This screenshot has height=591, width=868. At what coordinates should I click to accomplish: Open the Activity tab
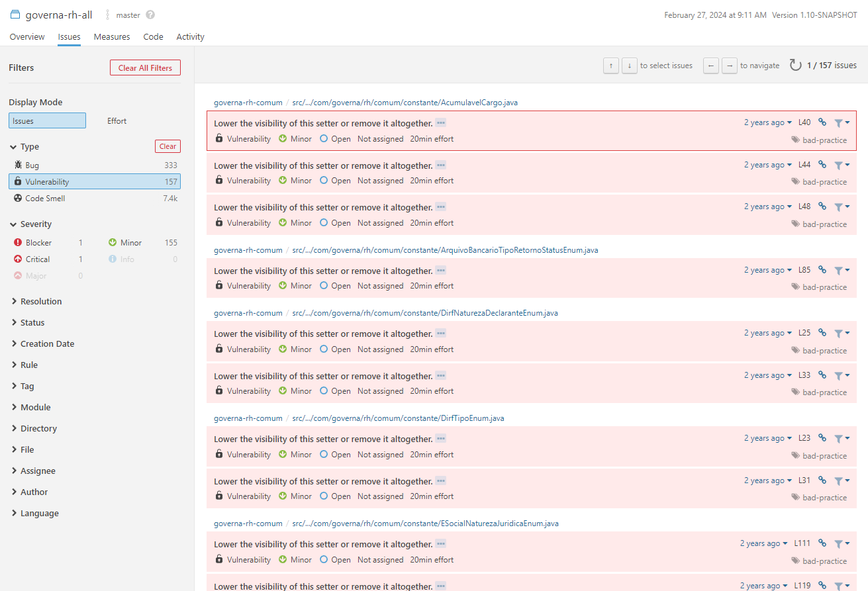coord(190,37)
